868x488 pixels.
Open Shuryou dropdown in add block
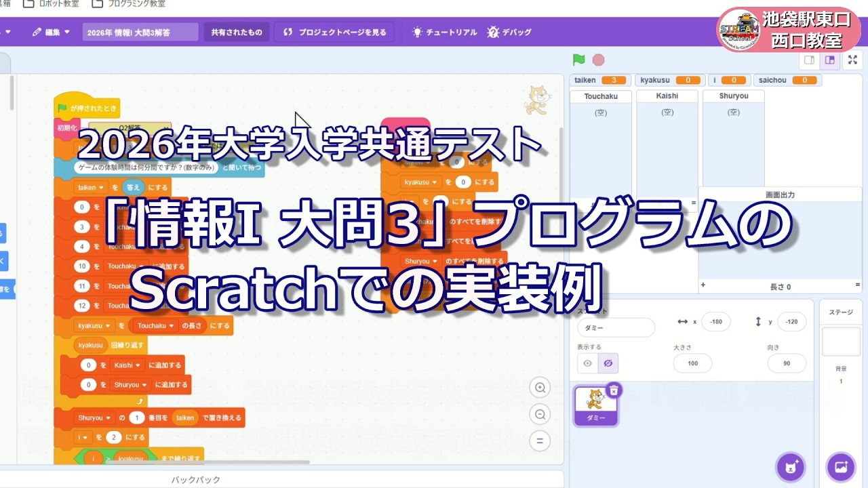[x=130, y=384]
